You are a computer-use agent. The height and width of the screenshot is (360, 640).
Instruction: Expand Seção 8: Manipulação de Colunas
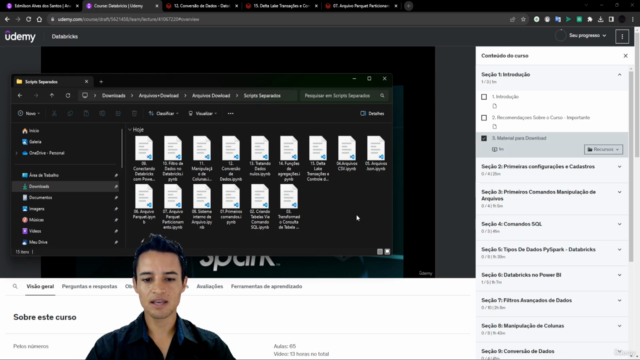click(x=619, y=326)
